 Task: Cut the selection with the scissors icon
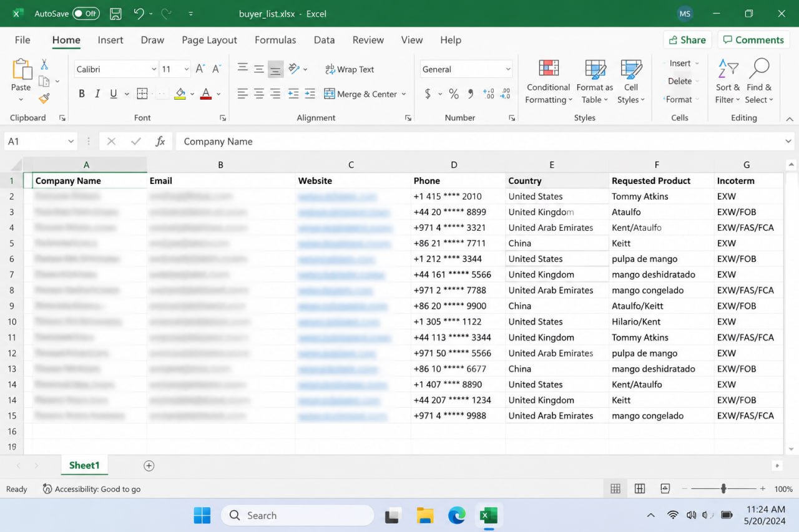pos(44,64)
